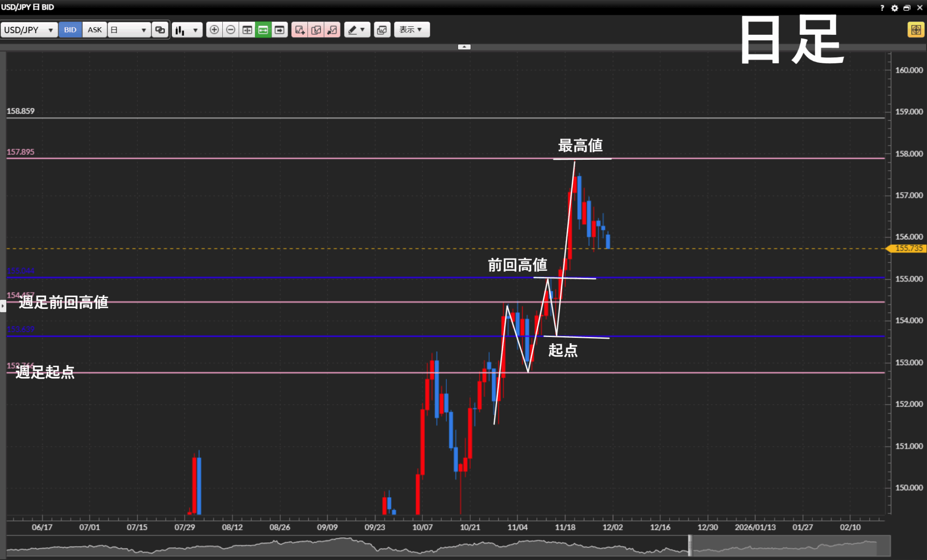Open the chart overlay comparison icon

click(x=382, y=30)
